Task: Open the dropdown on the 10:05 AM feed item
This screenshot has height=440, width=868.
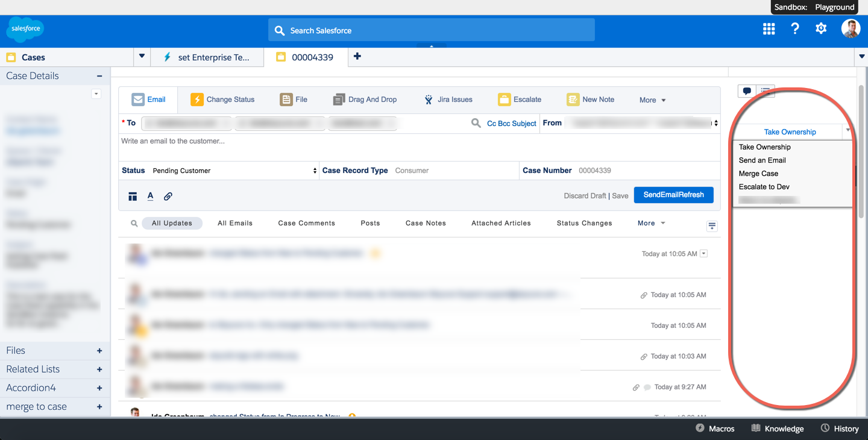Action: [x=703, y=254]
